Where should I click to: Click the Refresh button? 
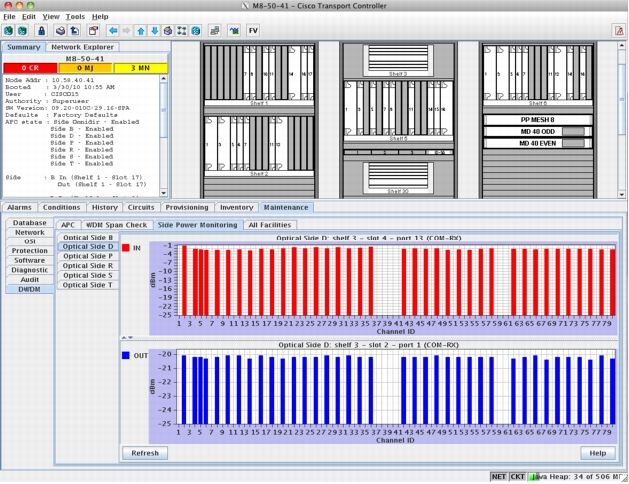point(145,453)
